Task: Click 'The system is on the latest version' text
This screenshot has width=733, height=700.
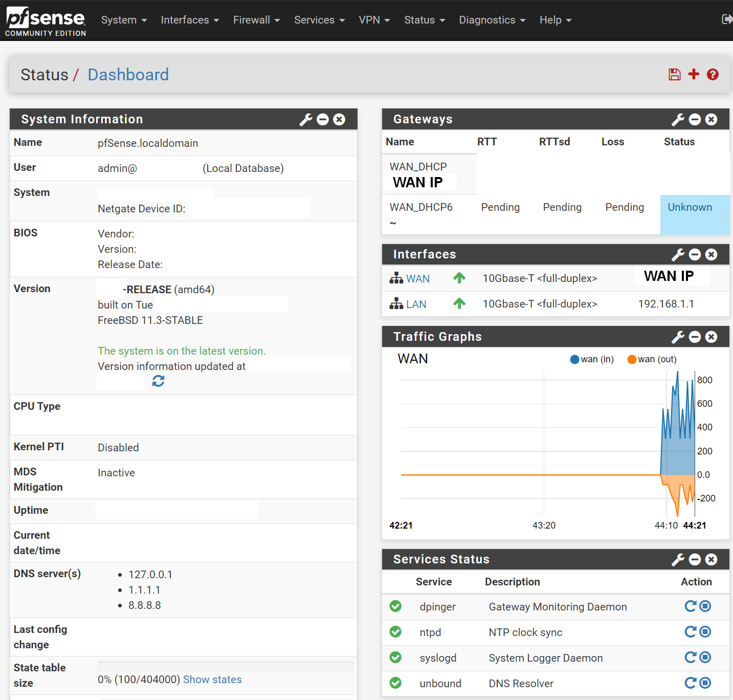Action: pos(182,351)
